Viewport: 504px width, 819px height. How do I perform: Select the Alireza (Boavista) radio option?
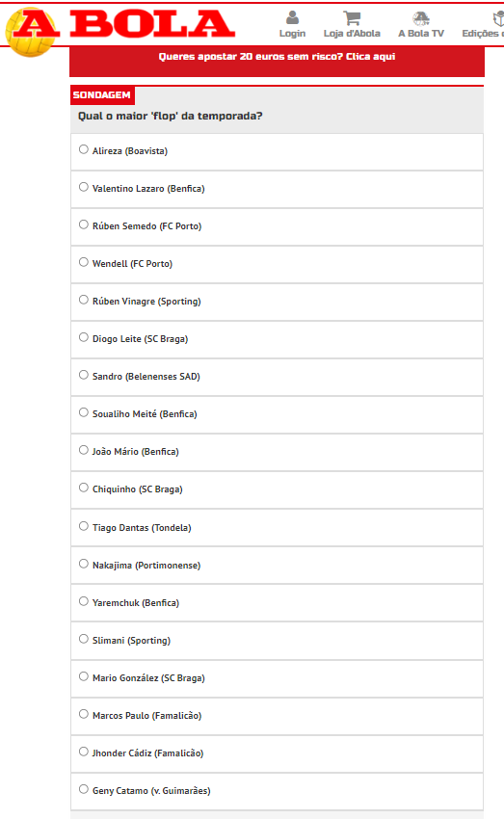point(84,149)
